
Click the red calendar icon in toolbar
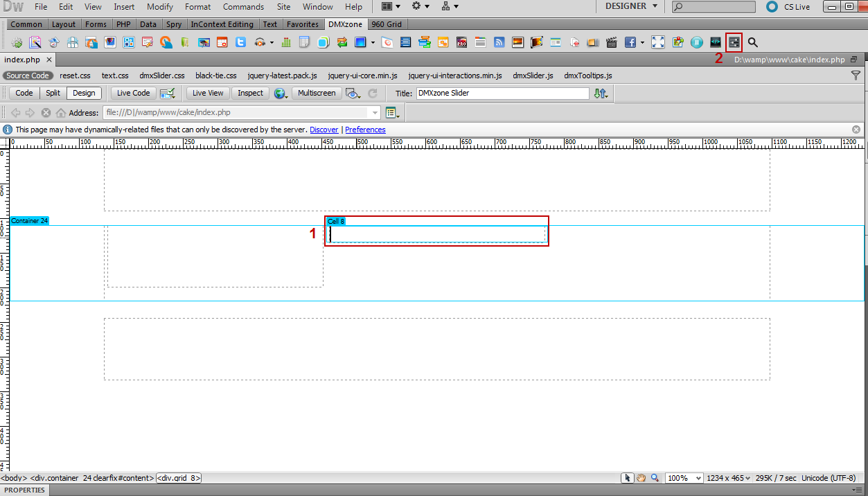222,42
